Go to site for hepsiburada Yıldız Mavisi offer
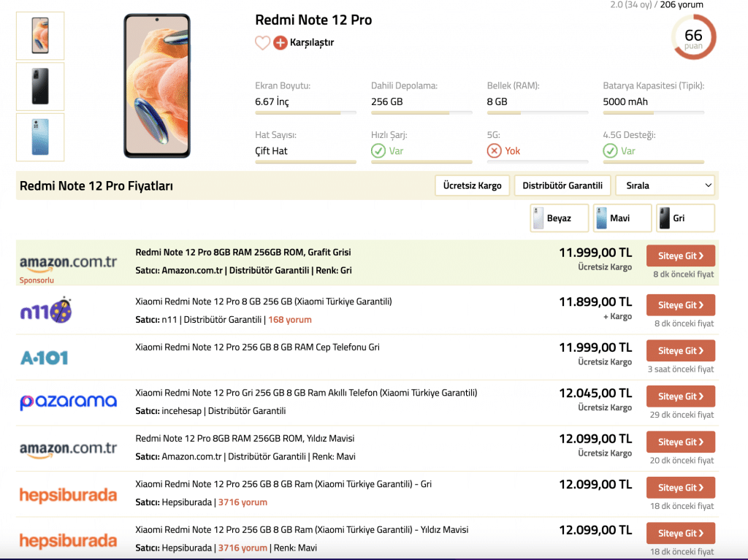 681,533
